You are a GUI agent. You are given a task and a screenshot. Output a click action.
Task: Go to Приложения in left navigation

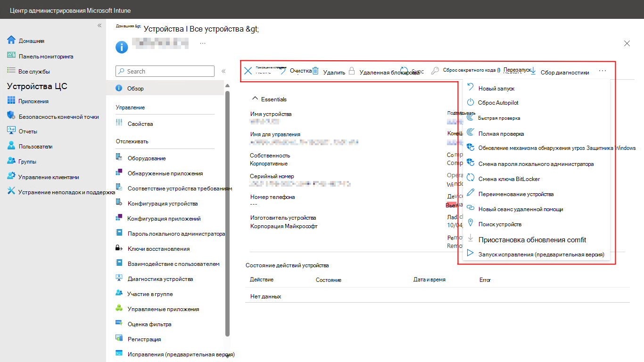(28, 101)
